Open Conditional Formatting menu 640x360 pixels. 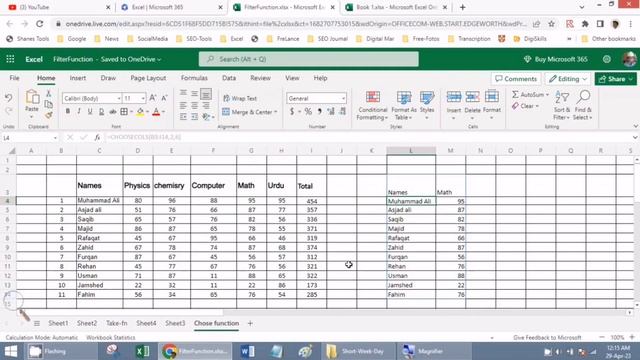[x=372, y=105]
